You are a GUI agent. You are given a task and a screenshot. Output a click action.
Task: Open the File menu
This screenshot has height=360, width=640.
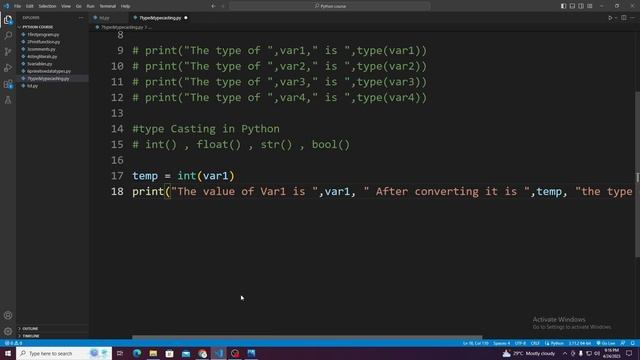pyautogui.click(x=17, y=6)
